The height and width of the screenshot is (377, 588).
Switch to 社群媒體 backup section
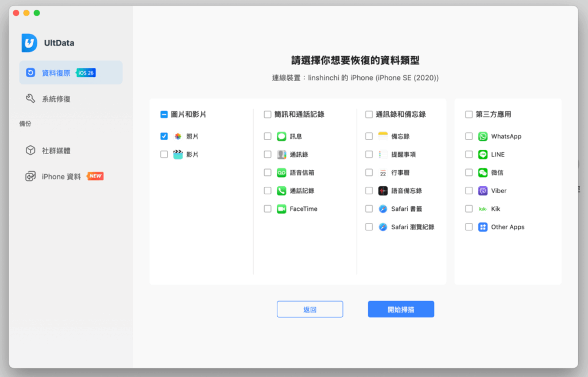56,151
